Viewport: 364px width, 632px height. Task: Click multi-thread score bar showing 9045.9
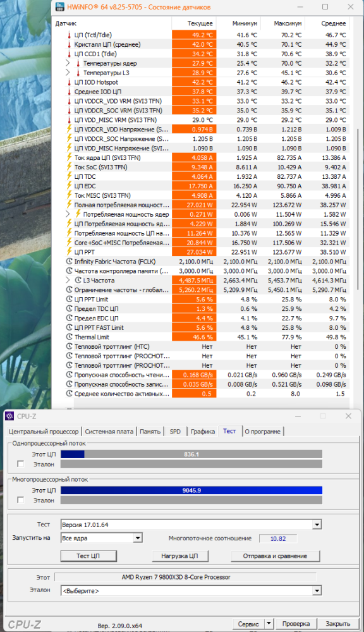pos(191,490)
